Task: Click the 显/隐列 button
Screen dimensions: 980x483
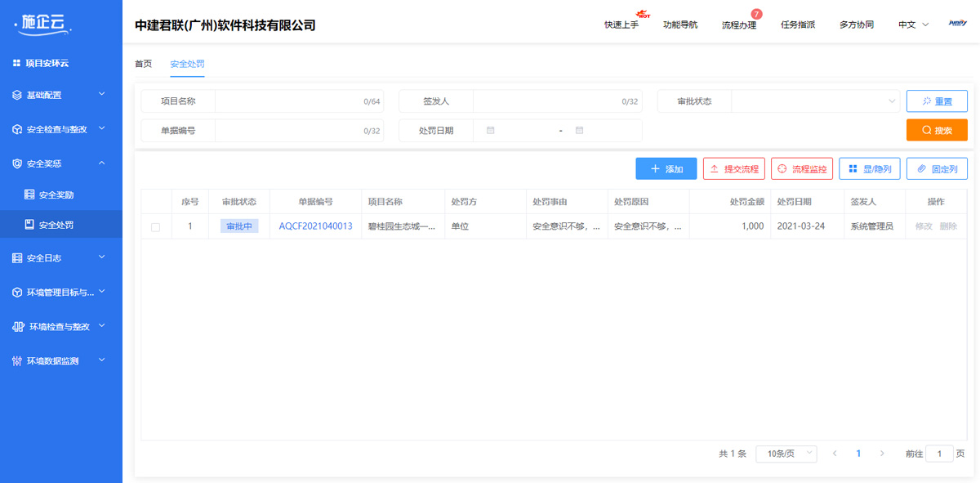Action: click(870, 169)
